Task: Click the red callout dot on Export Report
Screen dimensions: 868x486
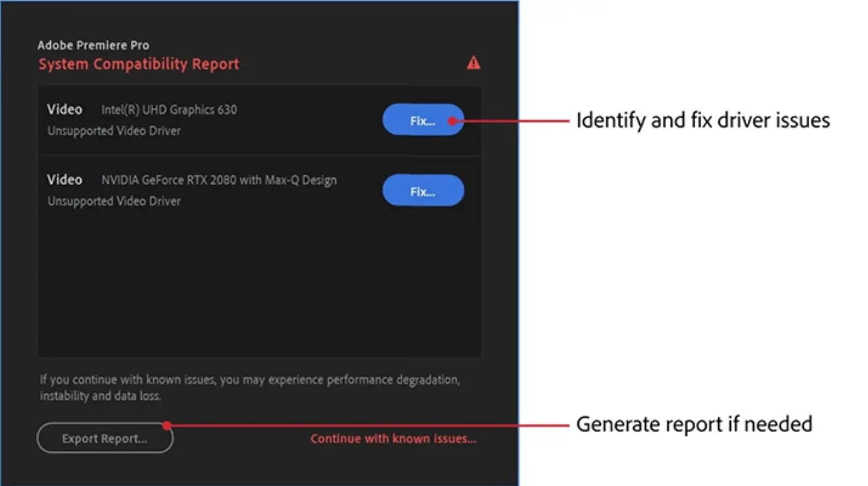Action: click(x=167, y=425)
